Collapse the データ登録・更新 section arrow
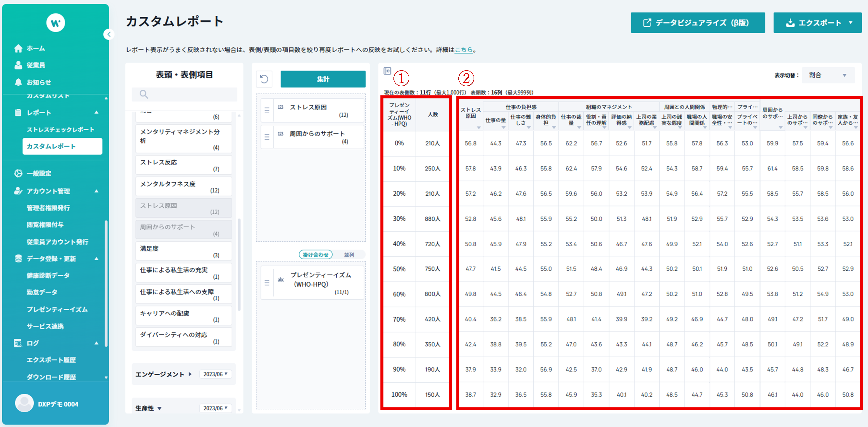 click(97, 259)
